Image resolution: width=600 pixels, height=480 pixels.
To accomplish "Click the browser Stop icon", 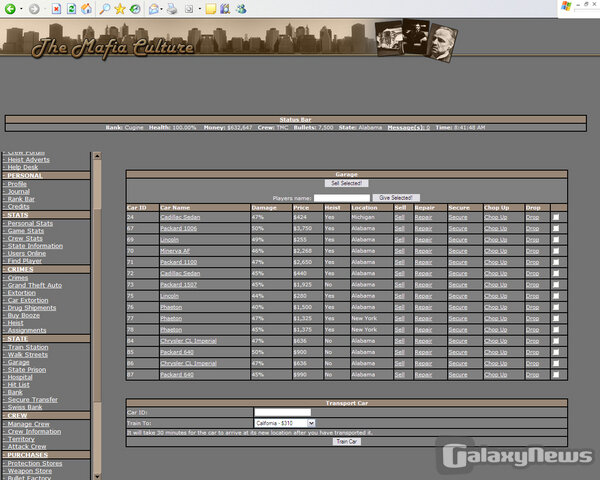I will pyautogui.click(x=55, y=8).
